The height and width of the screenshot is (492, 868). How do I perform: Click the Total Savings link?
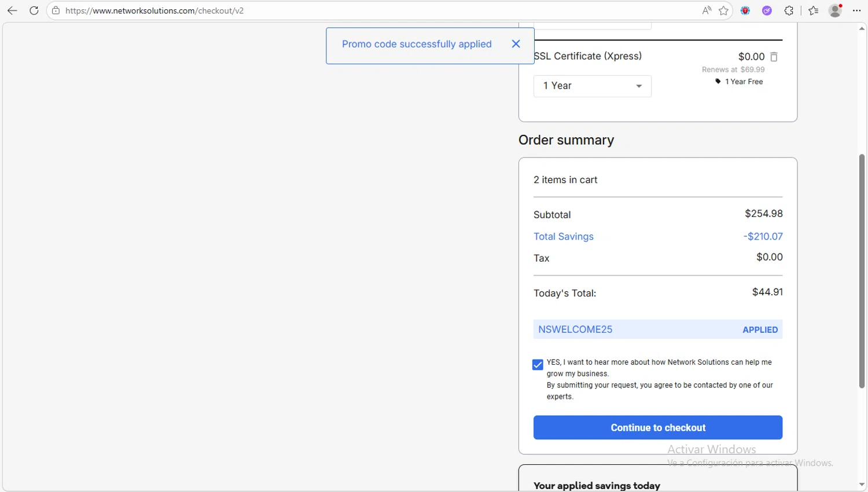coord(564,237)
